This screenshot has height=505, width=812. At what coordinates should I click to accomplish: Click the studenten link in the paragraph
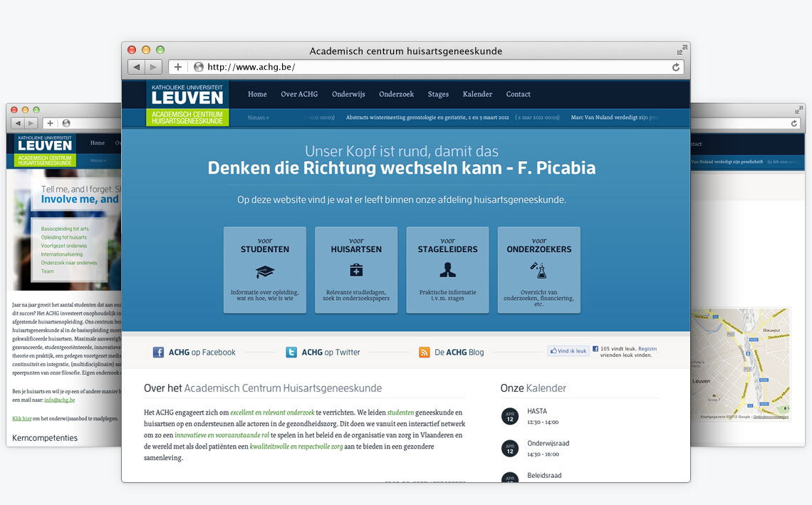click(x=400, y=413)
